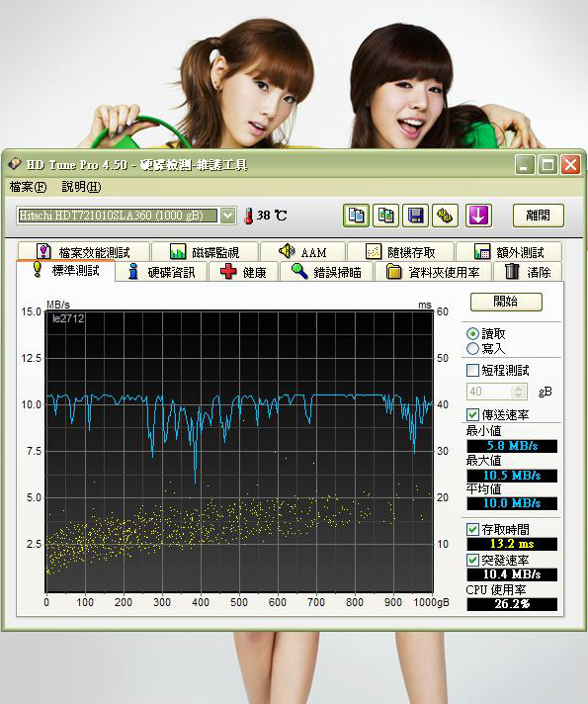Open the 健康 tab with red cross
Screen dimensions: 588x704
coord(244,272)
